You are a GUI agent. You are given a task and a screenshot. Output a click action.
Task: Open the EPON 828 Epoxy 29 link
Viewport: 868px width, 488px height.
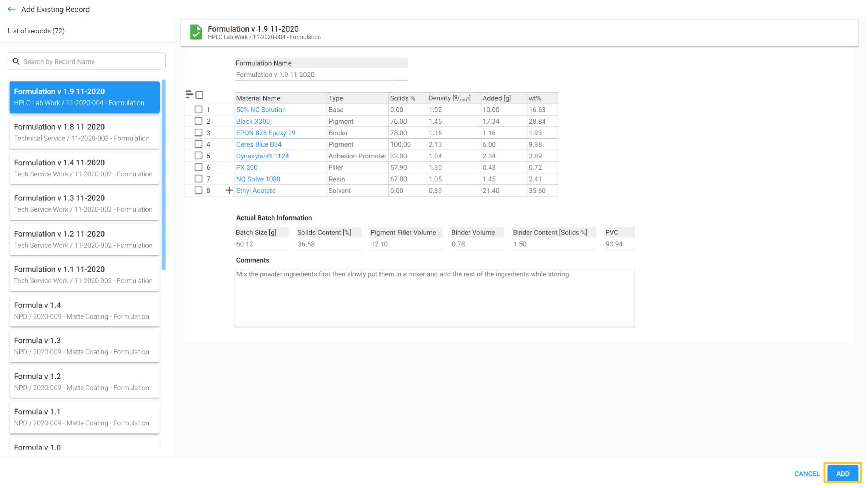click(x=266, y=133)
